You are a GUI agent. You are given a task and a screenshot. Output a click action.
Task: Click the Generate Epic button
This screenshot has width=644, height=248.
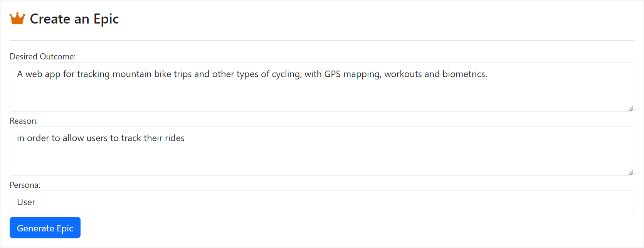tap(45, 228)
